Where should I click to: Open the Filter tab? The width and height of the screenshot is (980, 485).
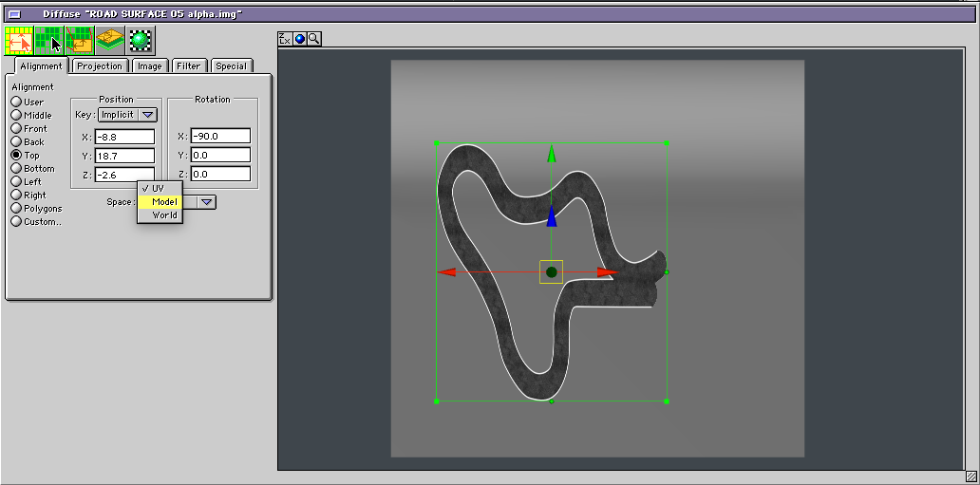tap(188, 66)
